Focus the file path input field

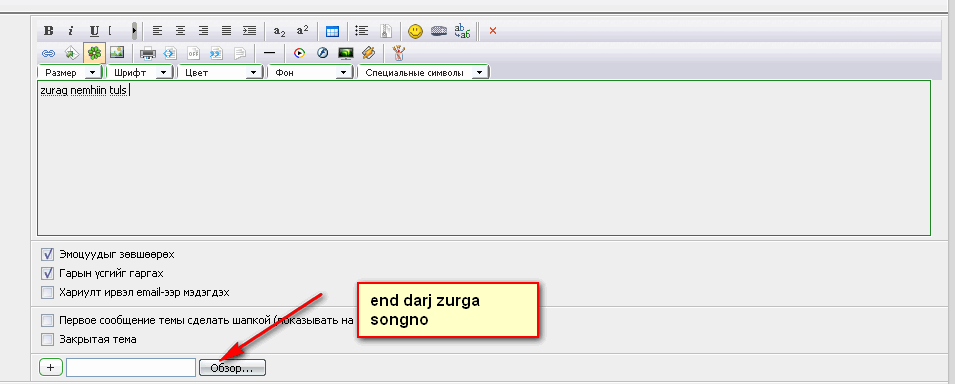[131, 367]
